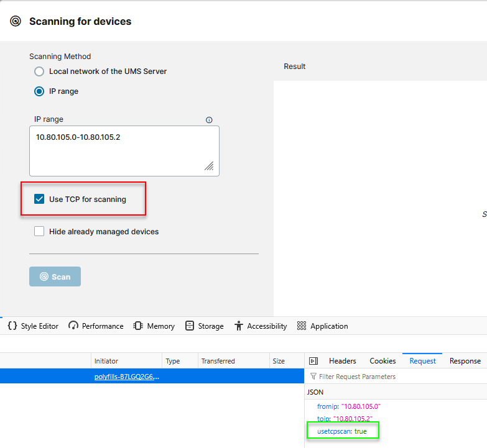
Task: Collapse the JSON section header
Action: 396,392
